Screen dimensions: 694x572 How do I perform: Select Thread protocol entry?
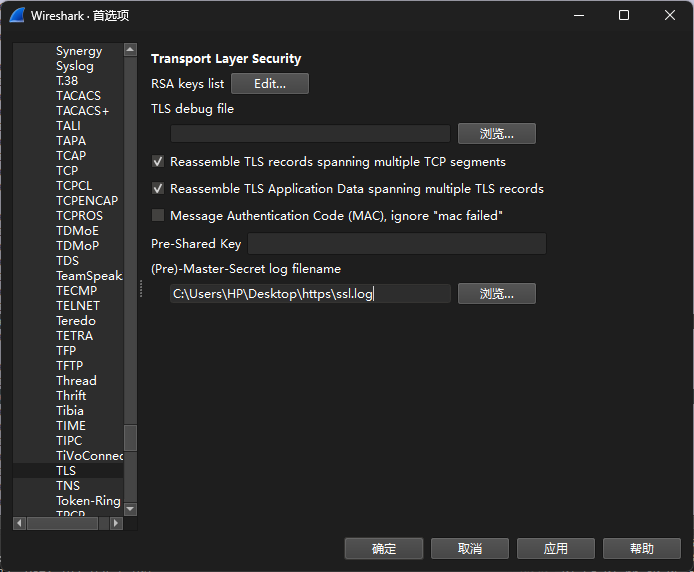pyautogui.click(x=76, y=381)
